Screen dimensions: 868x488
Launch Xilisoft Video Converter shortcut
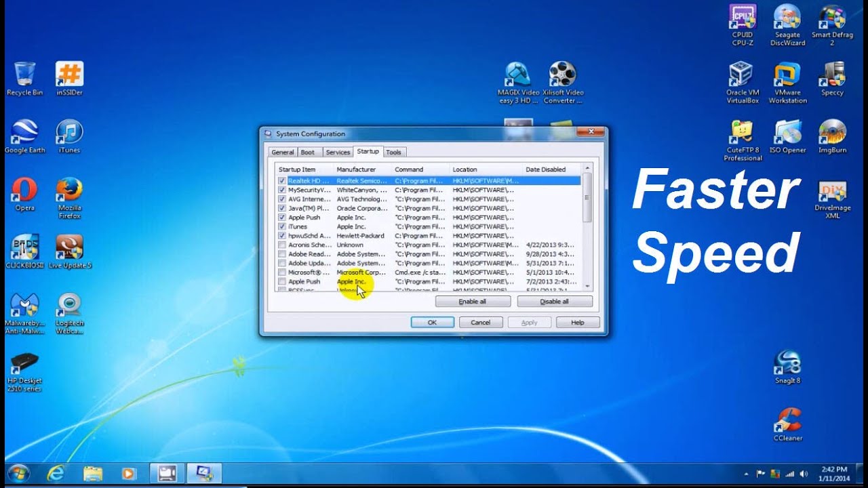563,83
